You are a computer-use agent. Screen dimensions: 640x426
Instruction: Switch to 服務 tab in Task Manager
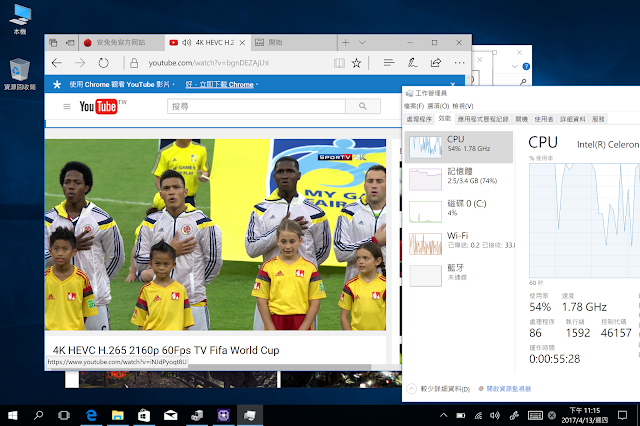(x=598, y=119)
